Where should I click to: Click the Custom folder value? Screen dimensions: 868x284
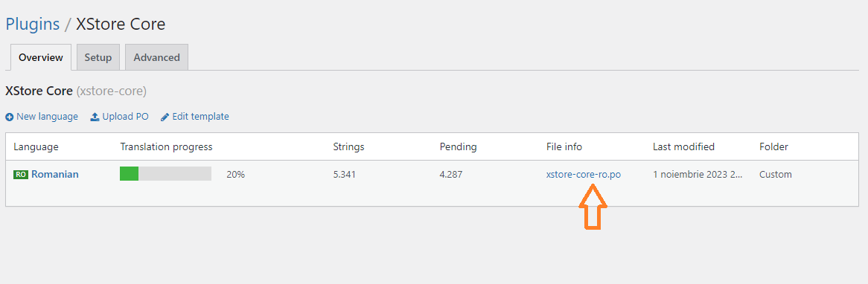(776, 175)
